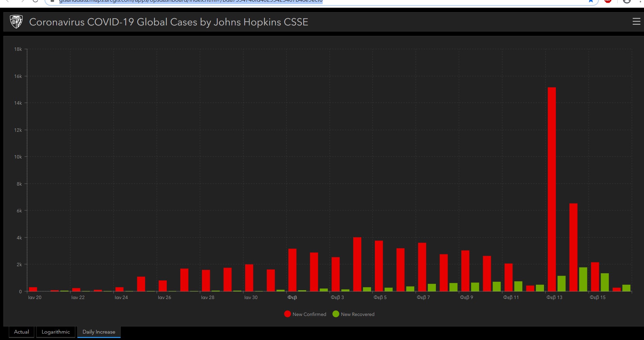This screenshot has width=644, height=340.
Task: Click the red extension icon in browser toolbar
Action: pos(608,1)
